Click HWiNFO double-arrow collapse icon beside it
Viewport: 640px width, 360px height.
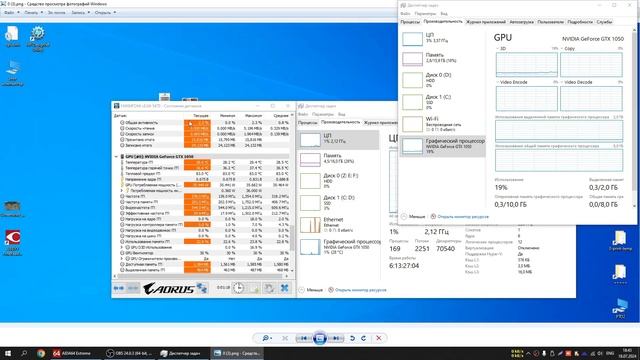(133, 289)
